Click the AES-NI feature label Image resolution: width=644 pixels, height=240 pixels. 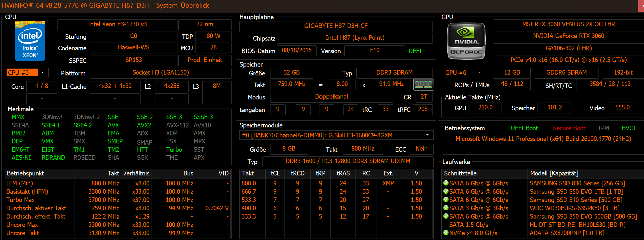[21, 157]
